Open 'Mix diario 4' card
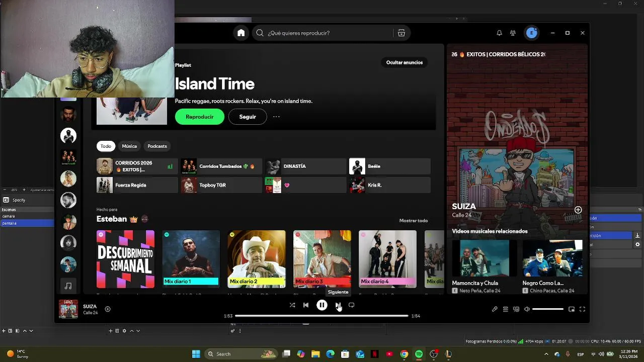The width and height of the screenshot is (644, 362). pos(387,259)
